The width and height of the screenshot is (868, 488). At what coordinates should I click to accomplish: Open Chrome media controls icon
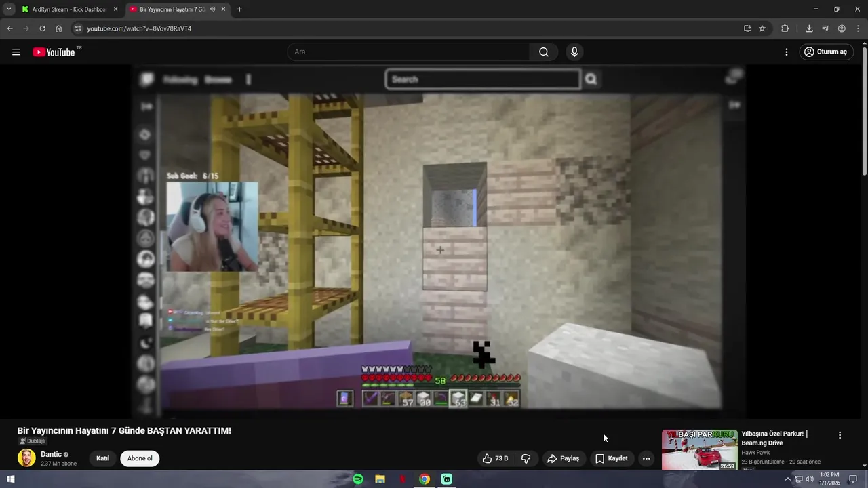(x=825, y=28)
